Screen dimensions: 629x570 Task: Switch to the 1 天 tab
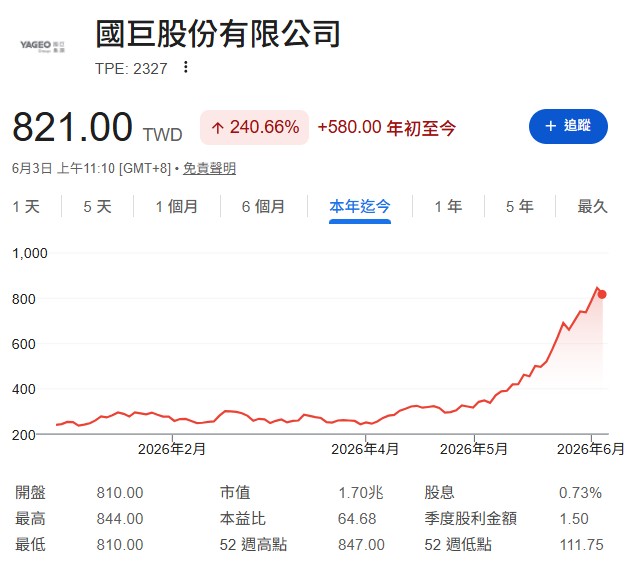[26, 207]
